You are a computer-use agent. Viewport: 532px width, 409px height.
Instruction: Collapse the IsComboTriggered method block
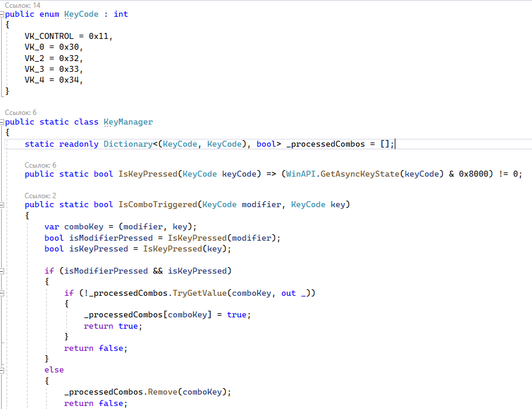(x=2, y=205)
